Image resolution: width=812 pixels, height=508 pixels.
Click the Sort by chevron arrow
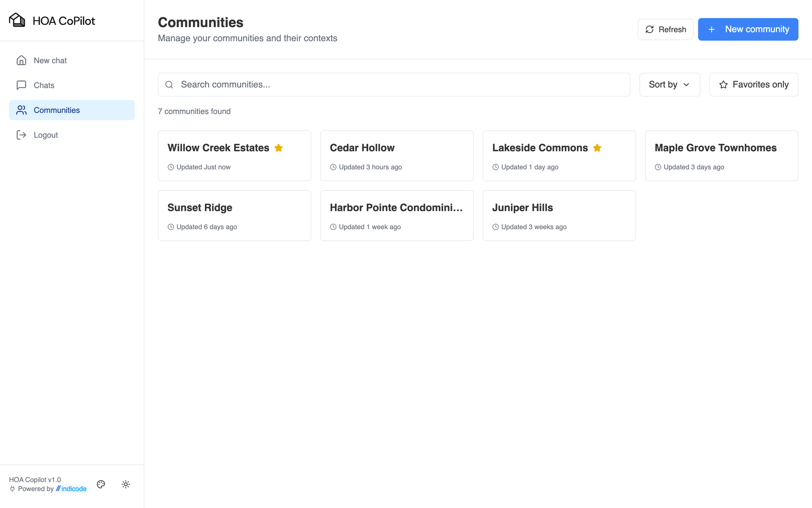point(686,85)
